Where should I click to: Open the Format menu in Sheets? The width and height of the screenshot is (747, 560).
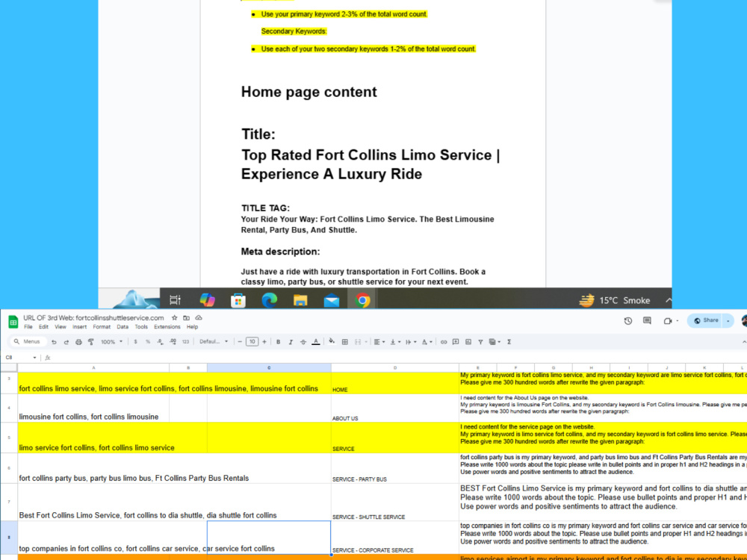102,327
